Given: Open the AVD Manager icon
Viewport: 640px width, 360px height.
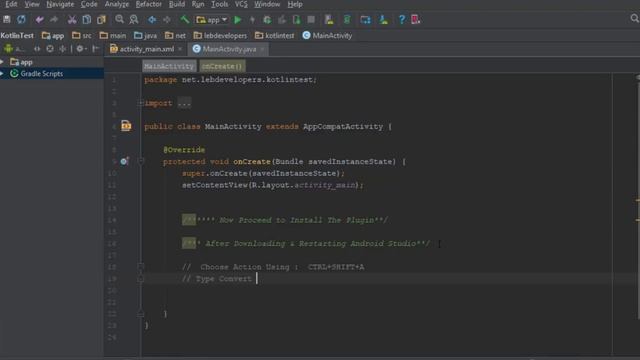Looking at the screenshot, I should point(329,19).
